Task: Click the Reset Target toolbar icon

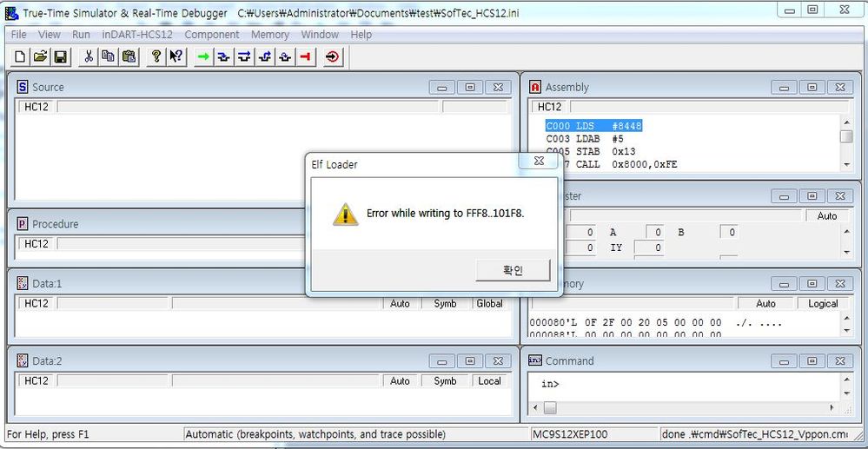Action: point(333,56)
